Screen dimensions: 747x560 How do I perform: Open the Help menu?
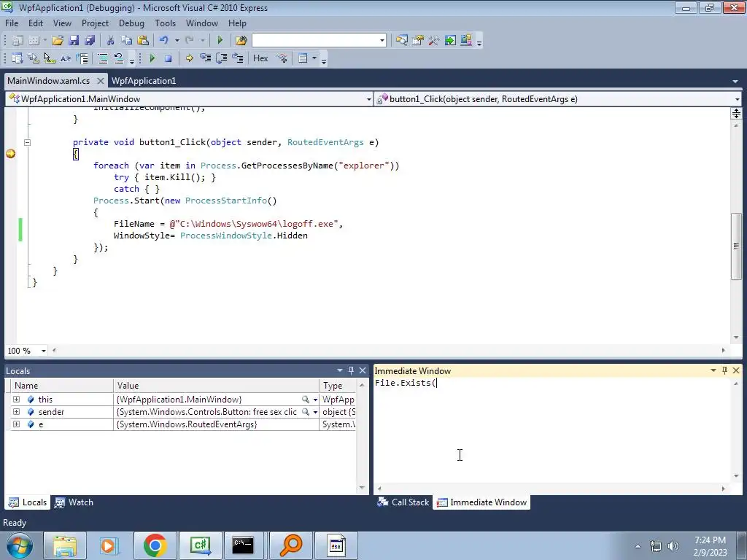point(237,23)
